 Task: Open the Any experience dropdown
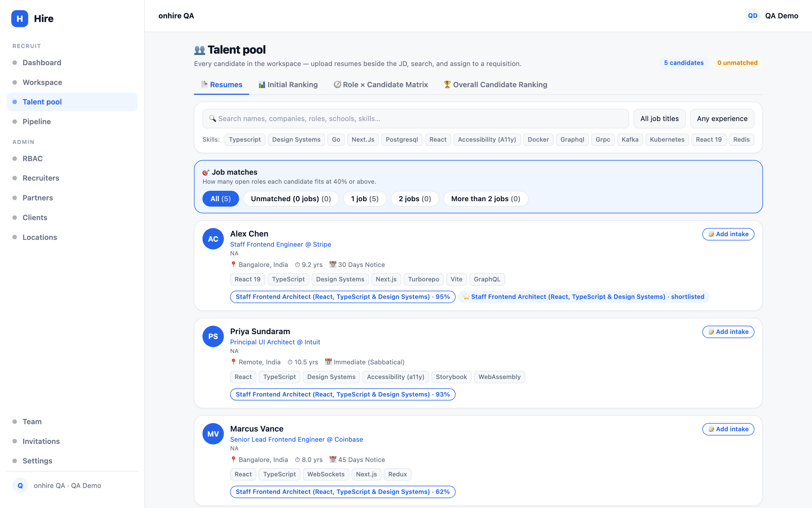click(722, 119)
